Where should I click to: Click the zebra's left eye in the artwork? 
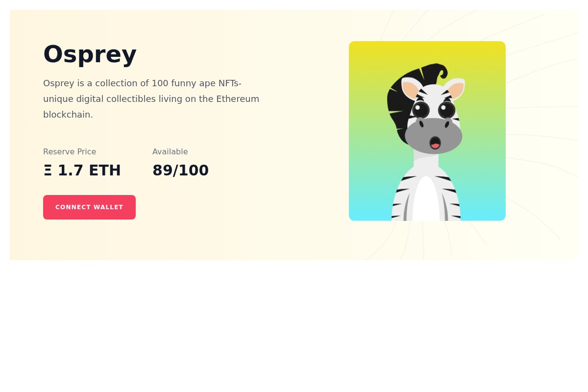point(420,110)
